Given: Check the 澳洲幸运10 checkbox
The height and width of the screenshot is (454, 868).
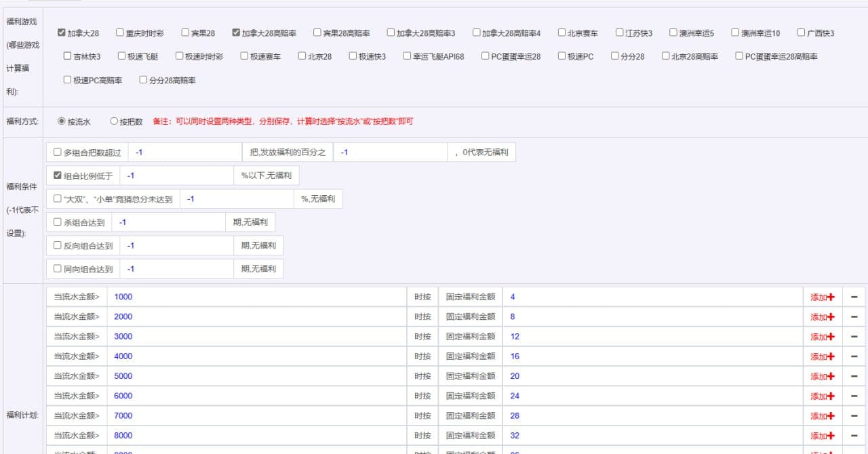Looking at the screenshot, I should (735, 33).
